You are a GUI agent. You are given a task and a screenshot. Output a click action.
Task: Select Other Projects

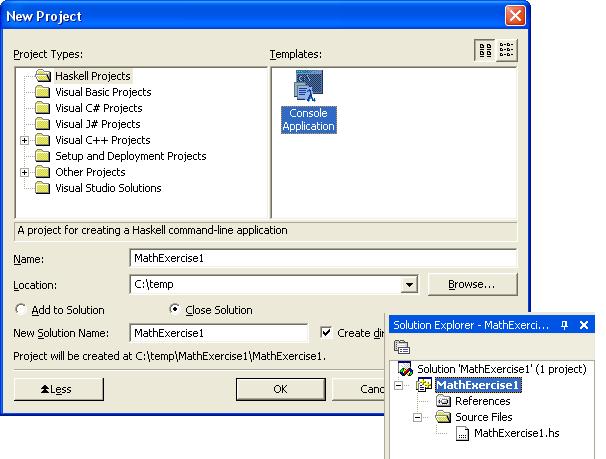(x=90, y=172)
